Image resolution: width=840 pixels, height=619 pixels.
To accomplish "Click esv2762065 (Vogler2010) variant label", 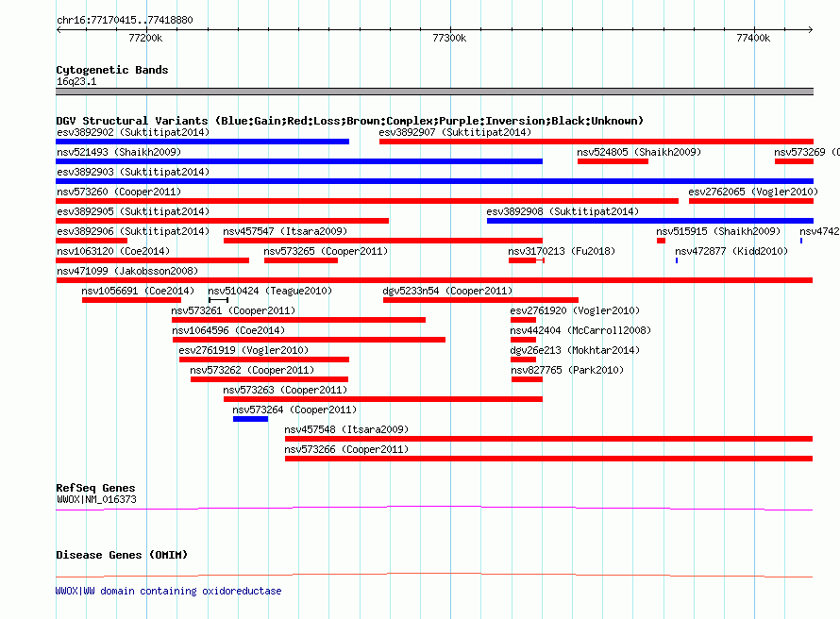I will click(752, 192).
